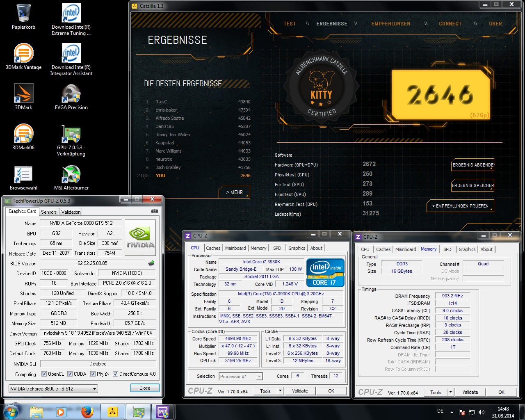Open the TEST tab in Catzilla
Image resolution: width=525 pixels, height=420 pixels.
(x=290, y=24)
